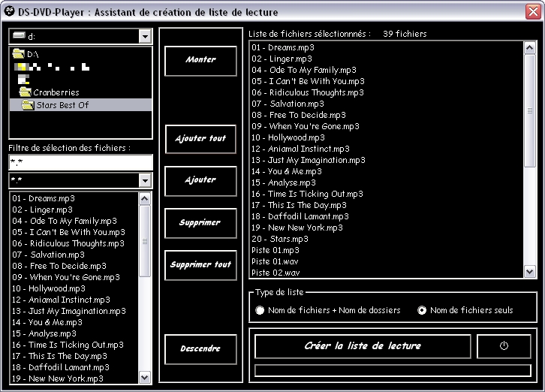The width and height of the screenshot is (545, 392).
Task: Choose Nom de fichiers seuls radio button
Action: coord(422,310)
